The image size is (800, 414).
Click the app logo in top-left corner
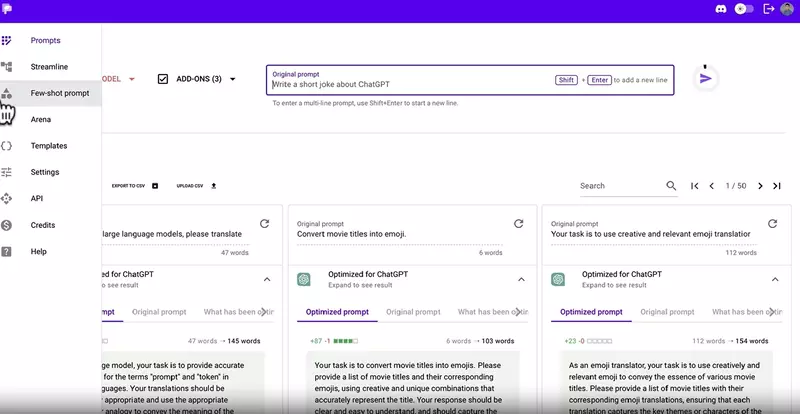[x=7, y=9]
